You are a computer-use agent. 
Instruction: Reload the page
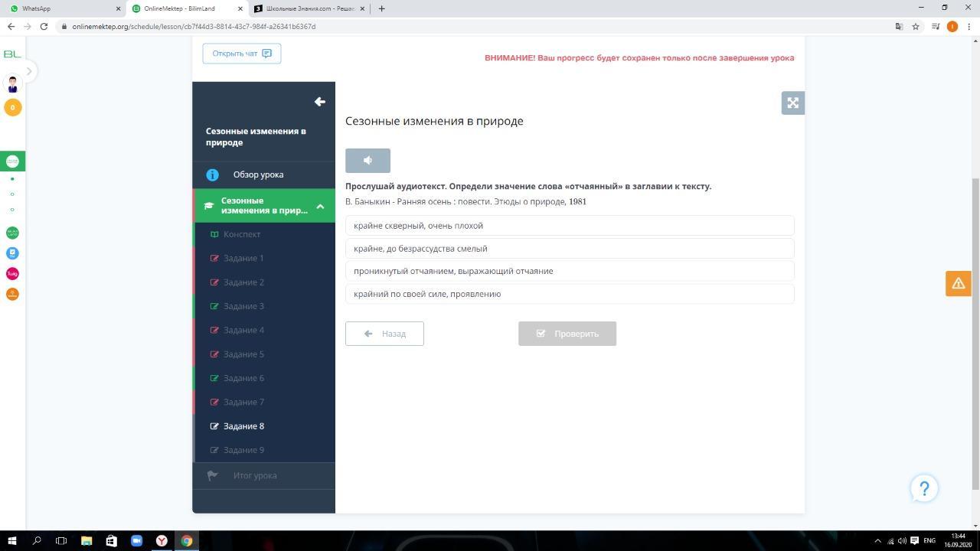click(44, 26)
